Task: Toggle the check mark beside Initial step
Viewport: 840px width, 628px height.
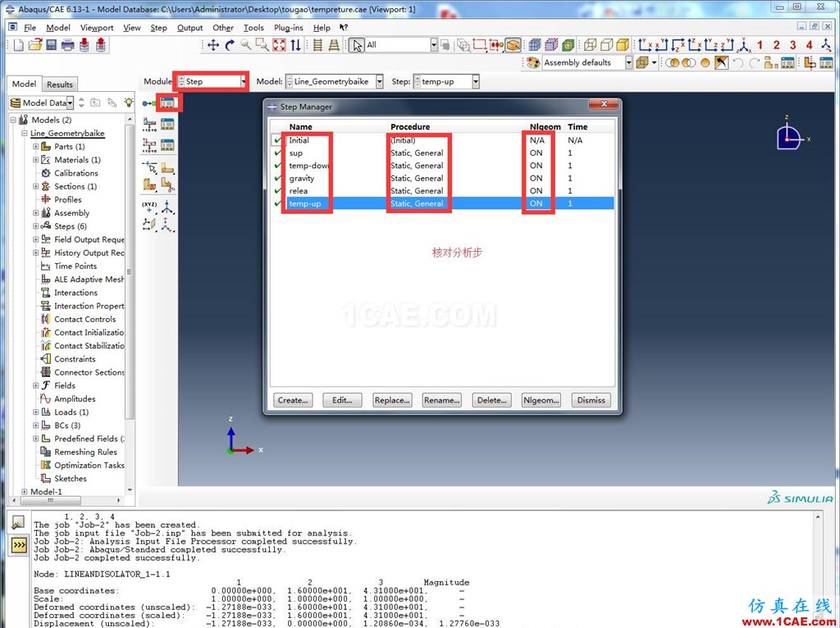Action: point(277,140)
